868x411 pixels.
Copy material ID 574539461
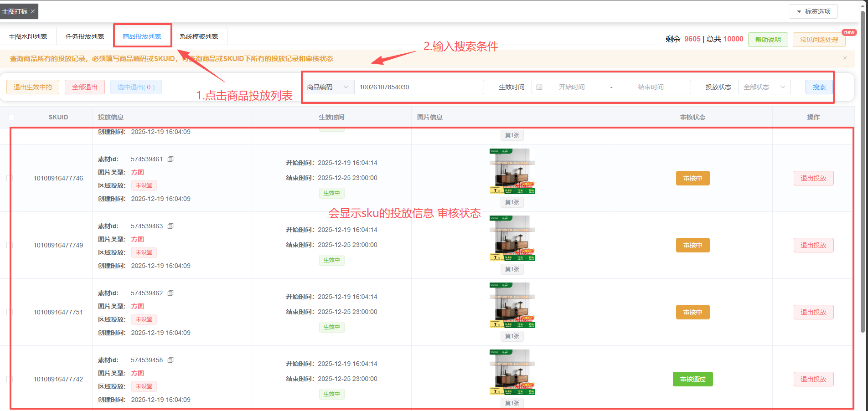(170, 159)
